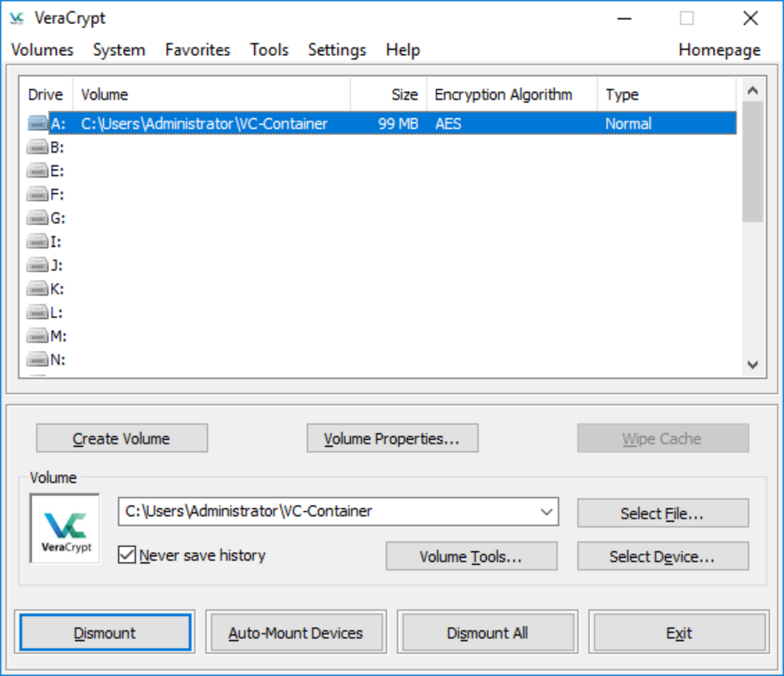The width and height of the screenshot is (784, 676).
Task: Expand the volume path dropdown arrow
Action: (x=547, y=512)
